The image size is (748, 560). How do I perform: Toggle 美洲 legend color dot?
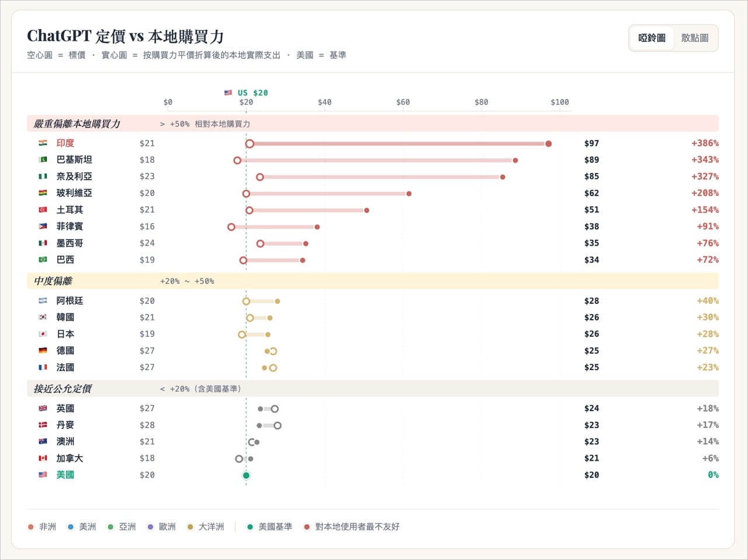[71, 527]
